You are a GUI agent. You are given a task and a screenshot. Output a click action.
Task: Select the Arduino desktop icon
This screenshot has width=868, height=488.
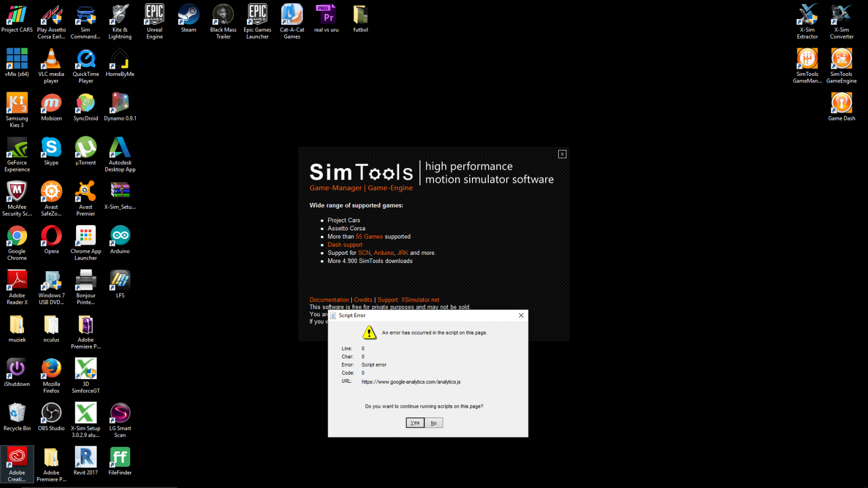coord(120,240)
